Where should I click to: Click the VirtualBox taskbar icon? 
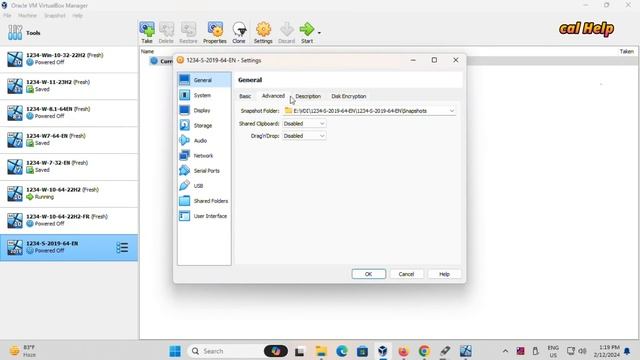pos(382,351)
